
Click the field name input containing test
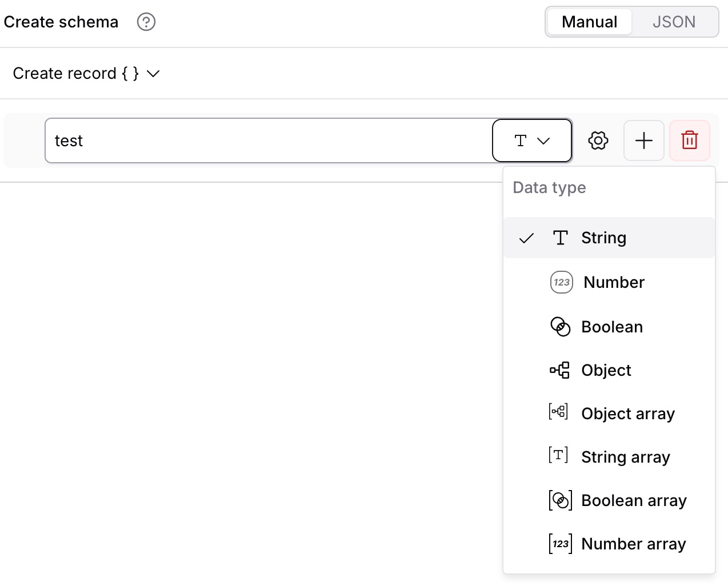(269, 141)
